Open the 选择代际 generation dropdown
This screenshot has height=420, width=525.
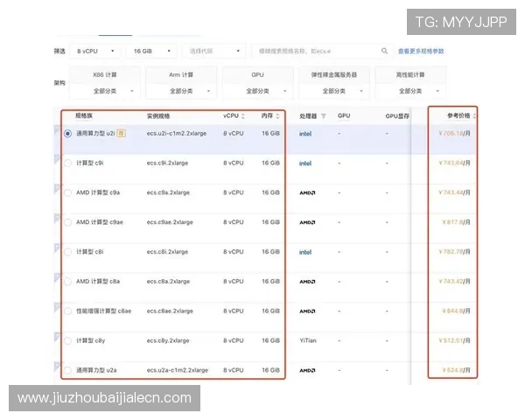(x=214, y=52)
